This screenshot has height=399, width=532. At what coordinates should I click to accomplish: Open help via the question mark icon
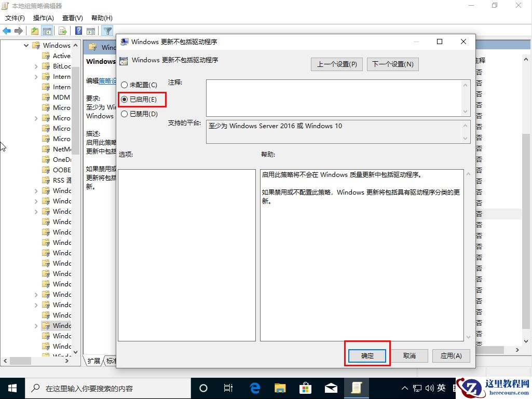[x=78, y=31]
